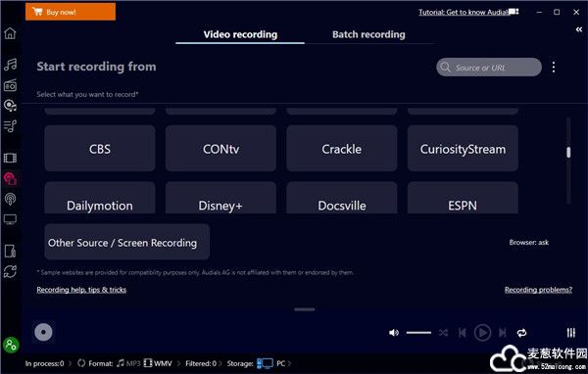Viewport: 588px width, 374px height.
Task: Open Recording help, tips & tricks link
Action: (x=81, y=290)
